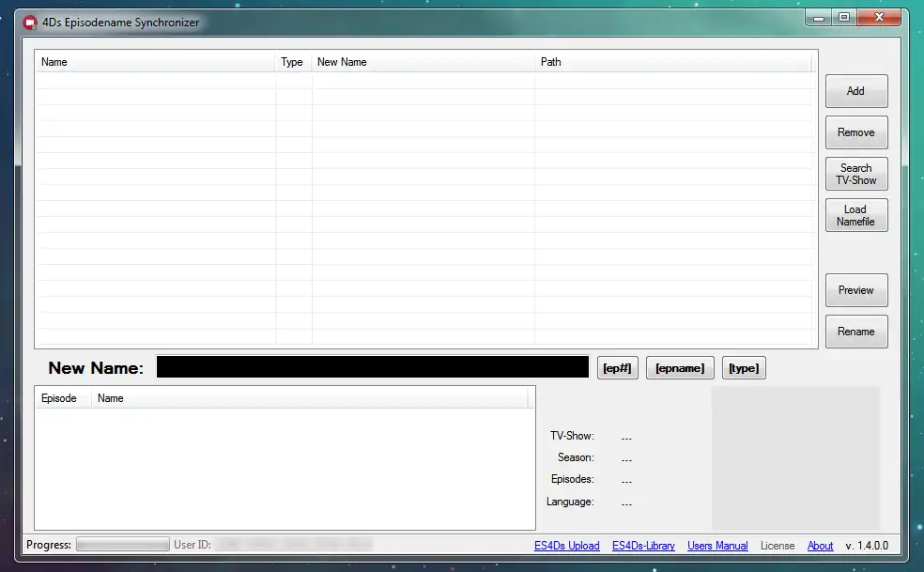Click the License link
The image size is (924, 572).
(777, 546)
